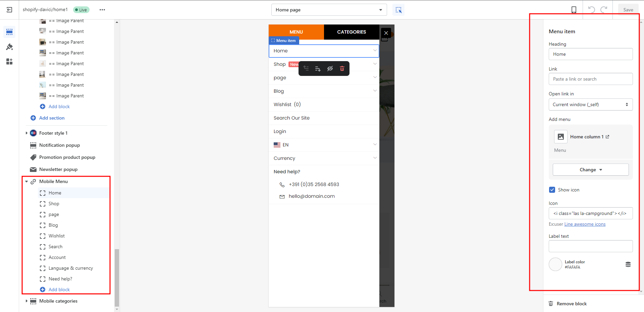The image size is (644, 312).
Task: Open the Home page template dropdown
Action: click(x=329, y=10)
